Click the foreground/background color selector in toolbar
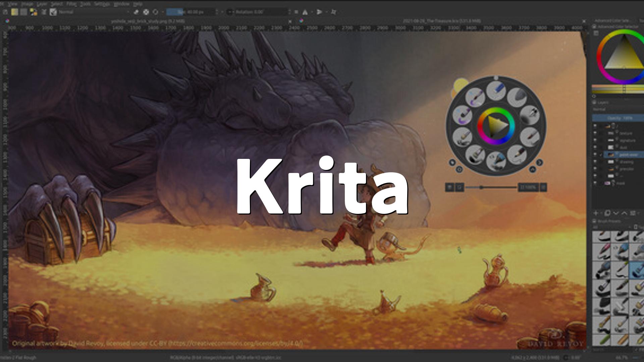 34,12
